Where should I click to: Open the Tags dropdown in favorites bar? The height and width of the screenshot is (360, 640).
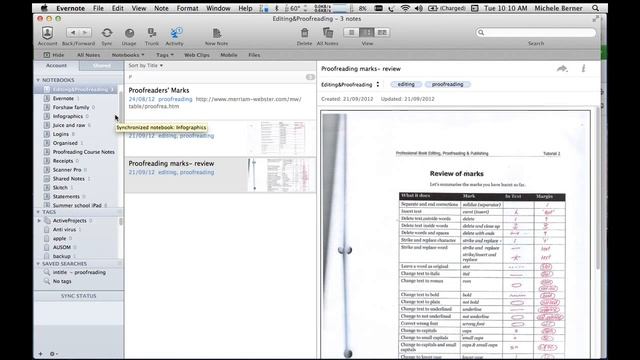coord(164,55)
